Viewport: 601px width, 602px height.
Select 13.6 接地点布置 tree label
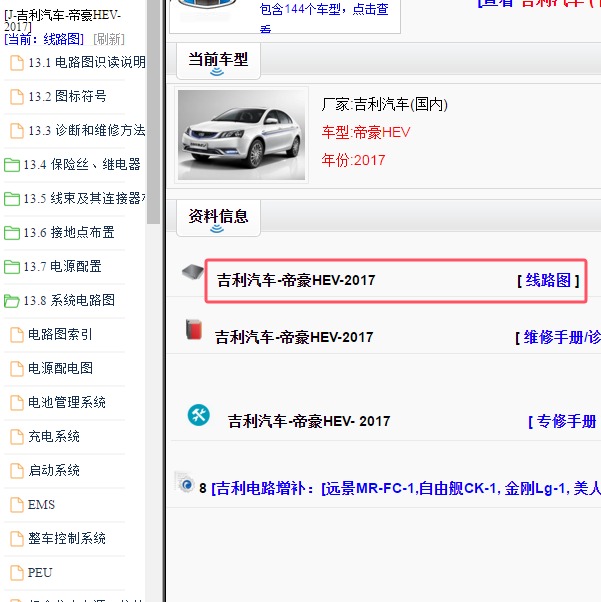(x=69, y=233)
